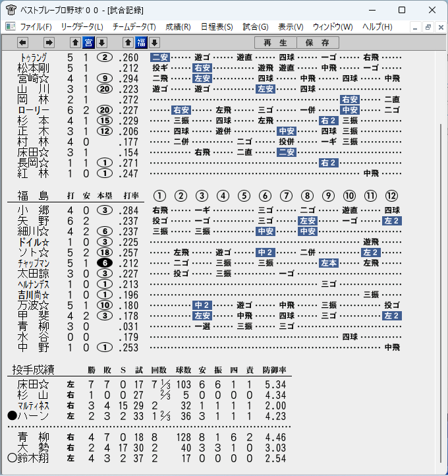Viewport: 448px width, 476px height.
Task: Open the ファイル(F) menu
Action: click(36, 27)
